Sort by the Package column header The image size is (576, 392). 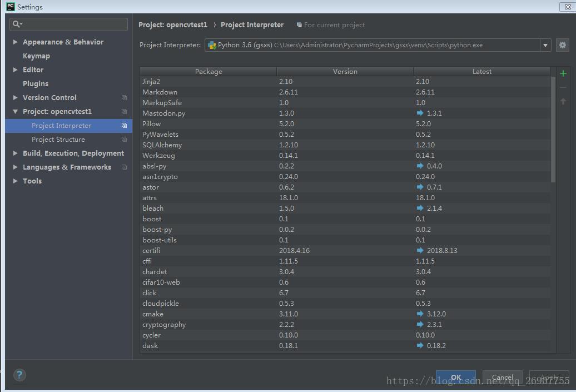point(208,71)
